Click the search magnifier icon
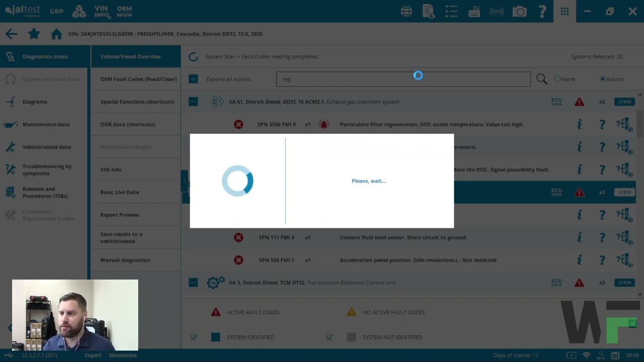Image resolution: width=644 pixels, height=362 pixels. click(x=541, y=79)
